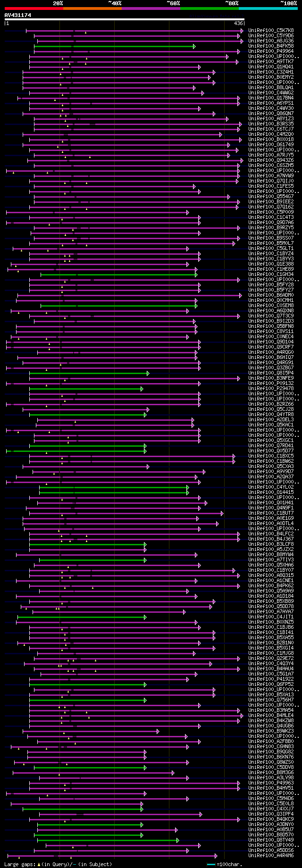302x868 pixels.
Task: Click label UniRef100_B9IEE2
Action: pos(271,201)
